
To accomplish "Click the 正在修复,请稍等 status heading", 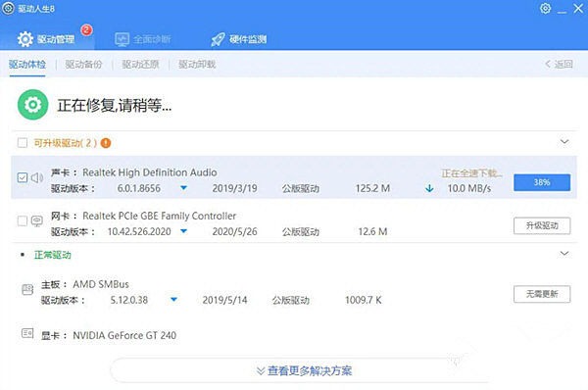I will point(115,106).
